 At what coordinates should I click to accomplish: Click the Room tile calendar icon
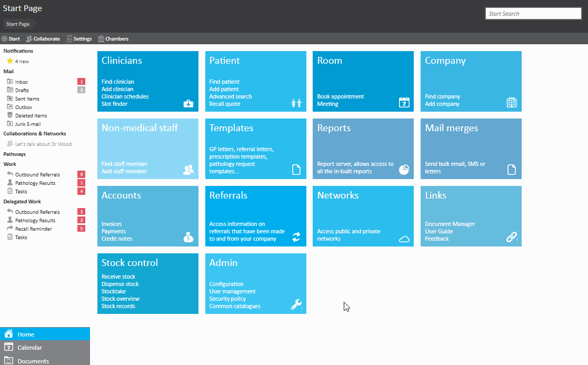click(404, 103)
